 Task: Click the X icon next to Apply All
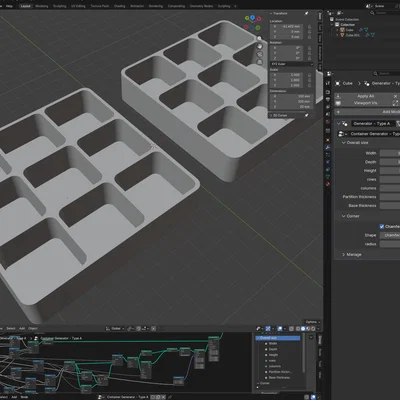pyautogui.click(x=395, y=96)
